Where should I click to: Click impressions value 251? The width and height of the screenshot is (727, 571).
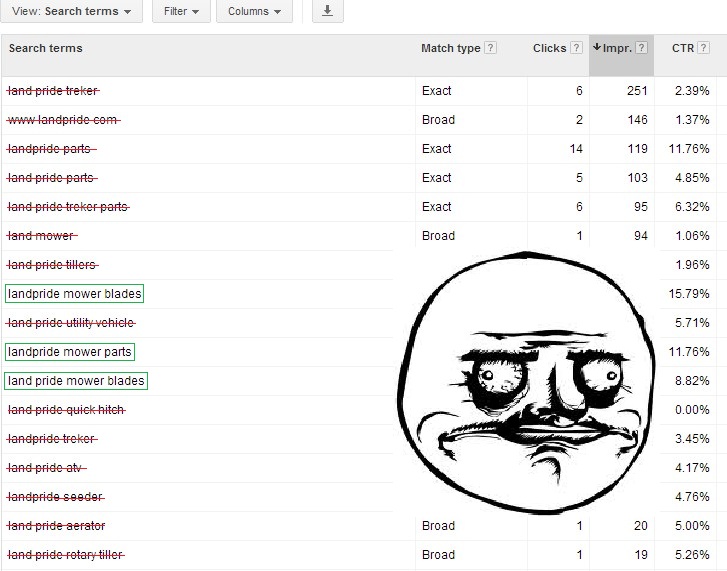pyautogui.click(x=637, y=91)
